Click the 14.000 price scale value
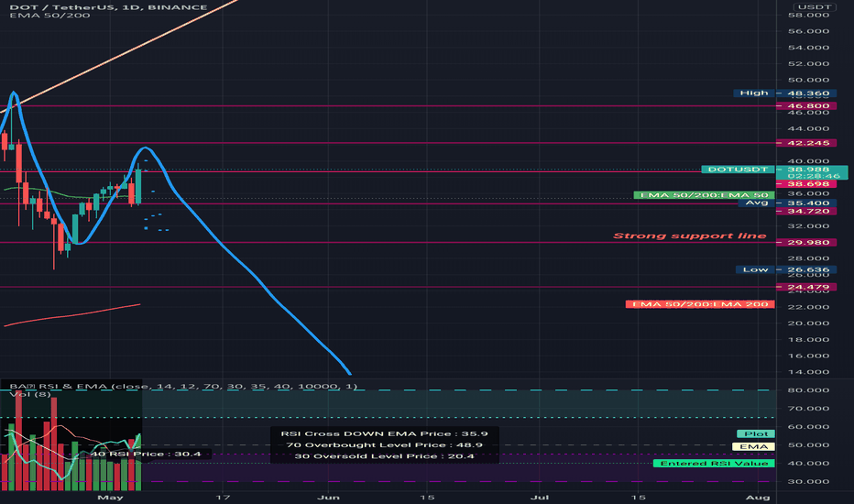Viewport: 854px width, 504px height. tap(808, 372)
